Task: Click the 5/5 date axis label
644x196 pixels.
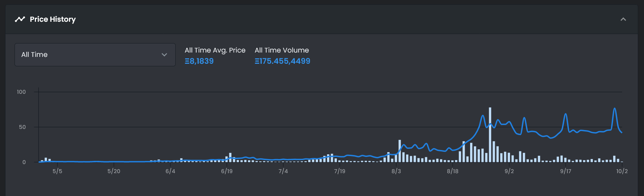Action: pyautogui.click(x=57, y=171)
